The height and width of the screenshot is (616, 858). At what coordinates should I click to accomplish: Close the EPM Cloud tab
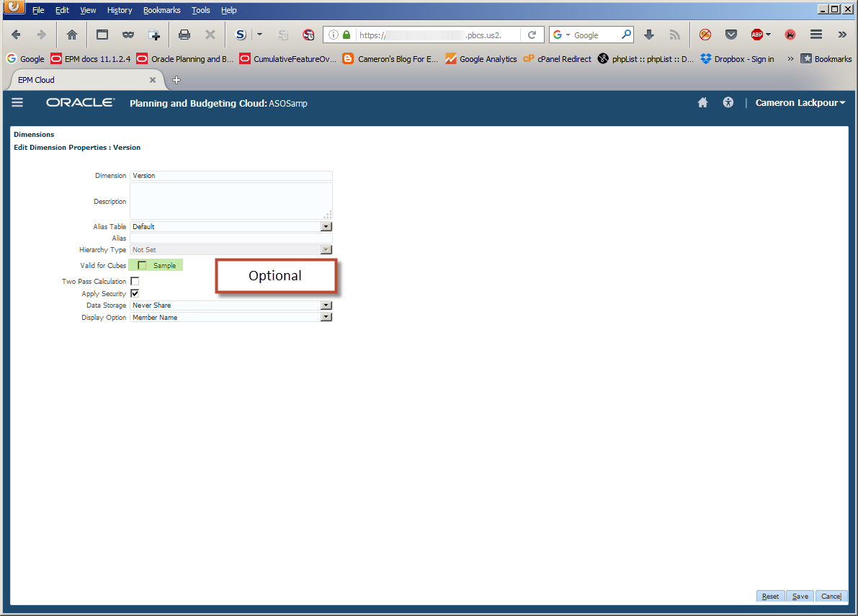[x=153, y=80]
